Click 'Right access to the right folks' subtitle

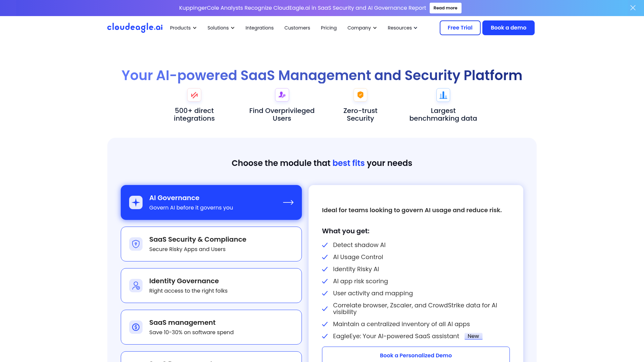point(188,291)
